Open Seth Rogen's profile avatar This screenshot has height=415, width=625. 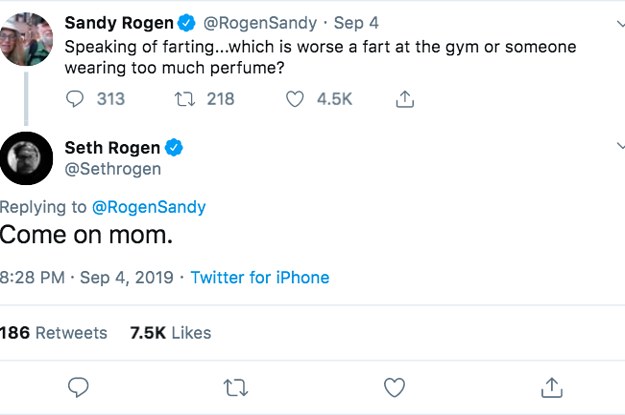point(26,157)
